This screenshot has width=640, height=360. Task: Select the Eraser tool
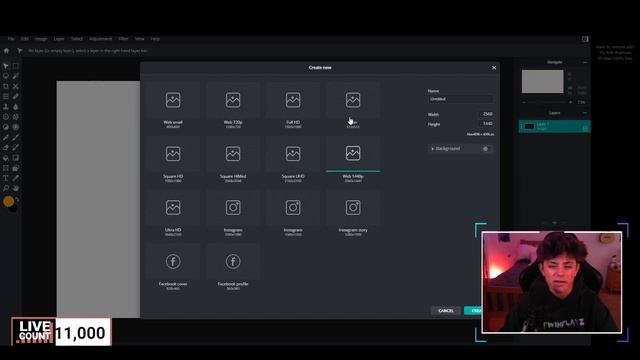6,148
